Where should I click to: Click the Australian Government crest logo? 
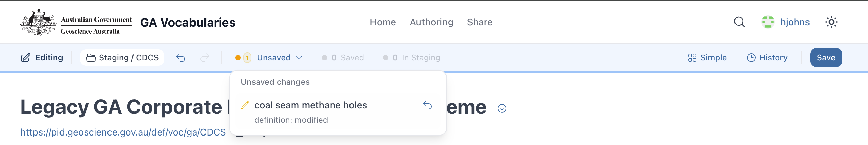(x=39, y=22)
